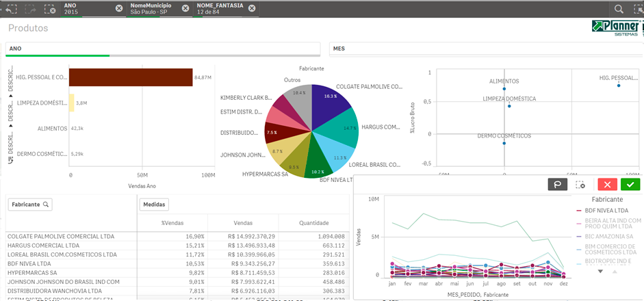
Task: Click the clear all selections icon
Action: point(49,9)
